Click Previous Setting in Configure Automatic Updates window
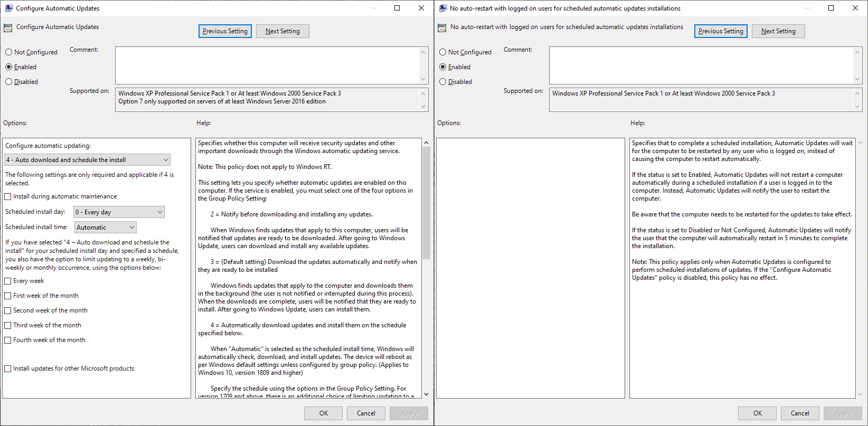The image size is (868, 426). click(x=225, y=31)
